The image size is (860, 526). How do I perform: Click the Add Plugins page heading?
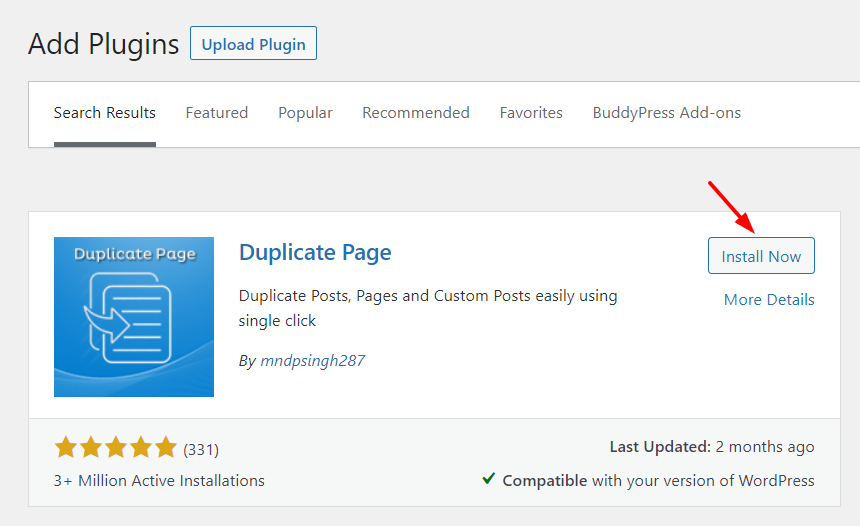click(x=104, y=44)
